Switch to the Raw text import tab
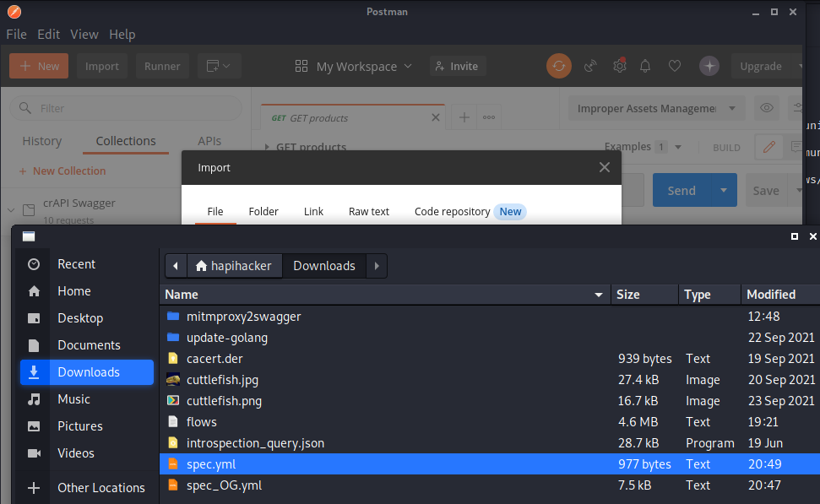Image resolution: width=820 pixels, height=504 pixels. coord(369,212)
